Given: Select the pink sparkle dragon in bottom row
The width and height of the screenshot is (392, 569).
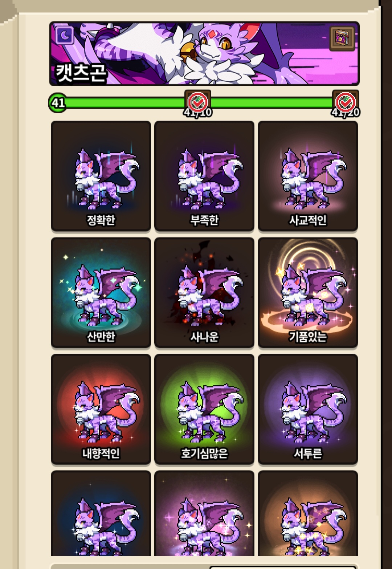Looking at the screenshot, I should click(x=204, y=513).
